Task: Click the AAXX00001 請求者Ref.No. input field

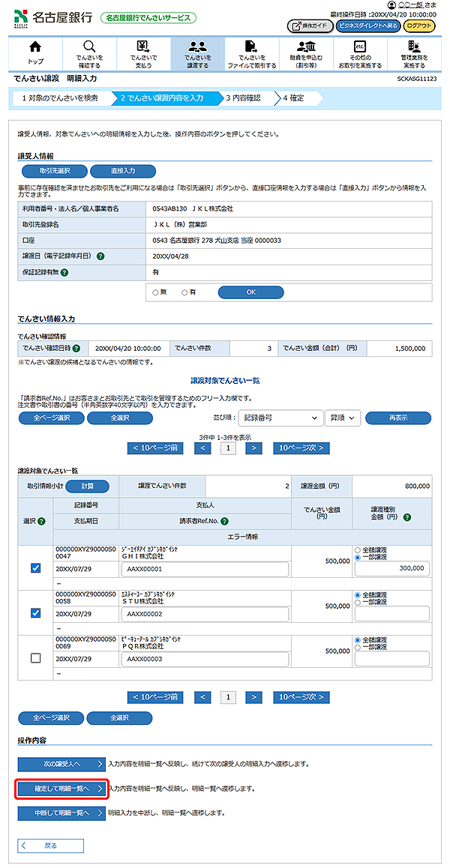Action: (x=204, y=570)
